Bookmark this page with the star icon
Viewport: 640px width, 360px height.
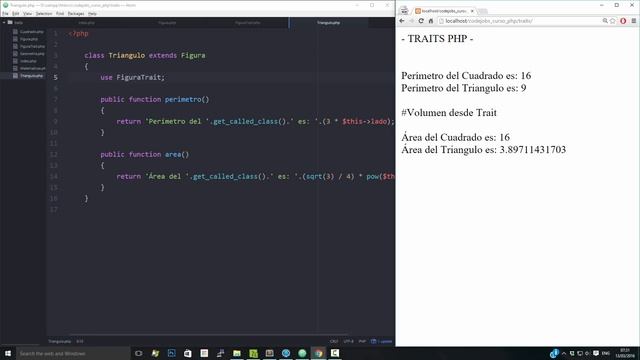613,21
